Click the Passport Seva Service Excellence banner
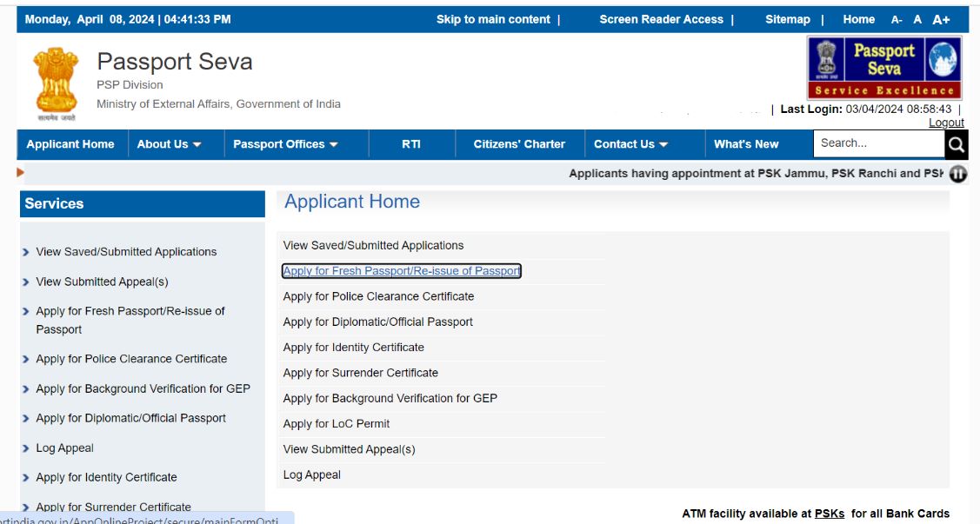 point(883,68)
